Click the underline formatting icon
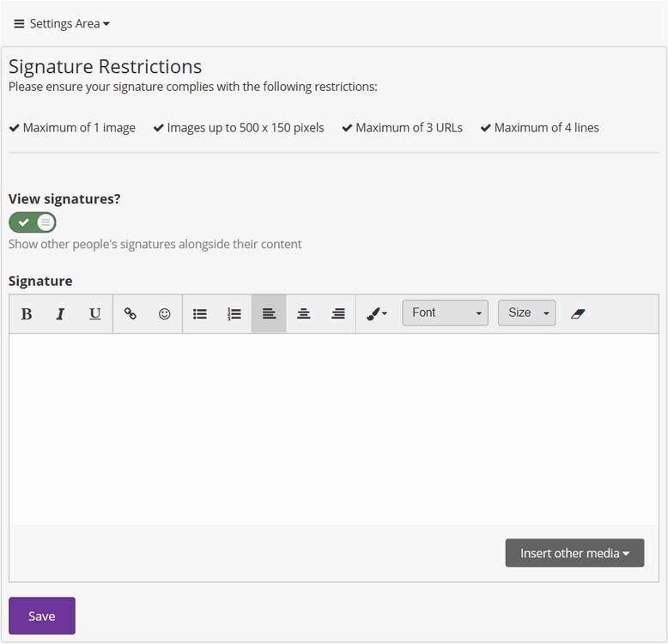This screenshot has width=668, height=644. point(94,314)
